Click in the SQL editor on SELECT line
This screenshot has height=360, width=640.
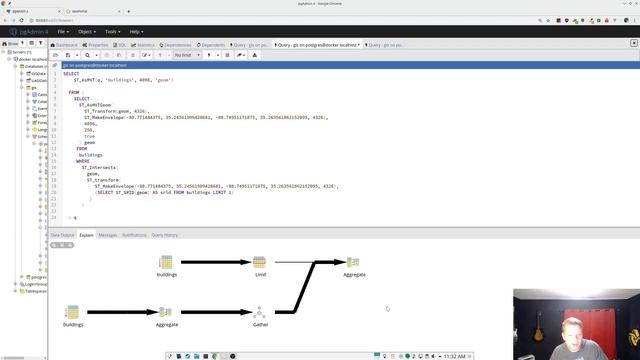(x=71, y=73)
